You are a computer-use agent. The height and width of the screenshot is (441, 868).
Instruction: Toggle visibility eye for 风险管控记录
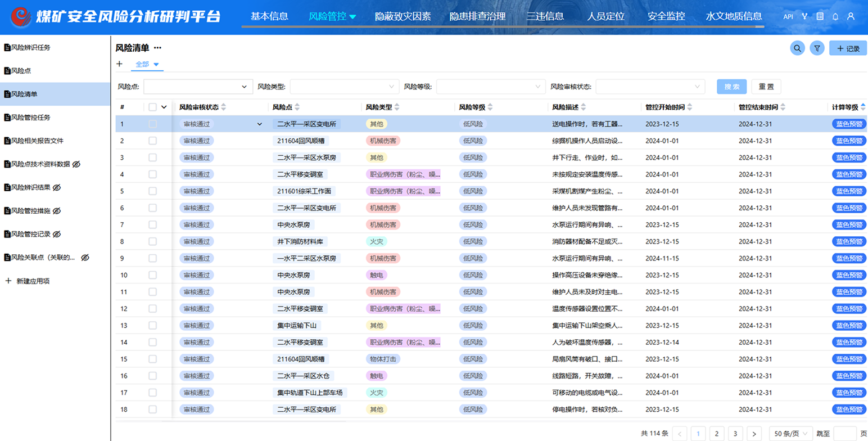56,234
